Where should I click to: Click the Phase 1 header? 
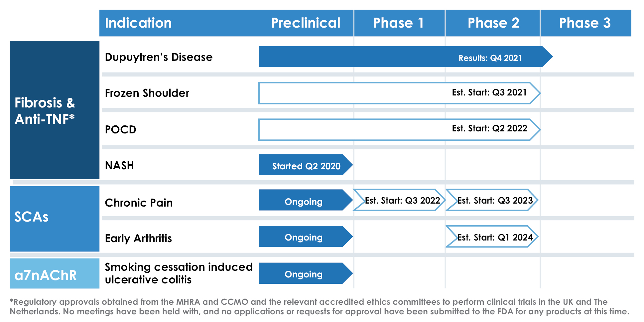click(398, 23)
